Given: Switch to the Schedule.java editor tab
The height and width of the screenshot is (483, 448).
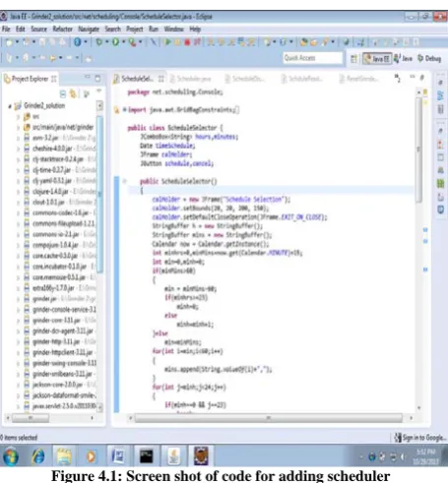Looking at the screenshot, I should pos(191,79).
